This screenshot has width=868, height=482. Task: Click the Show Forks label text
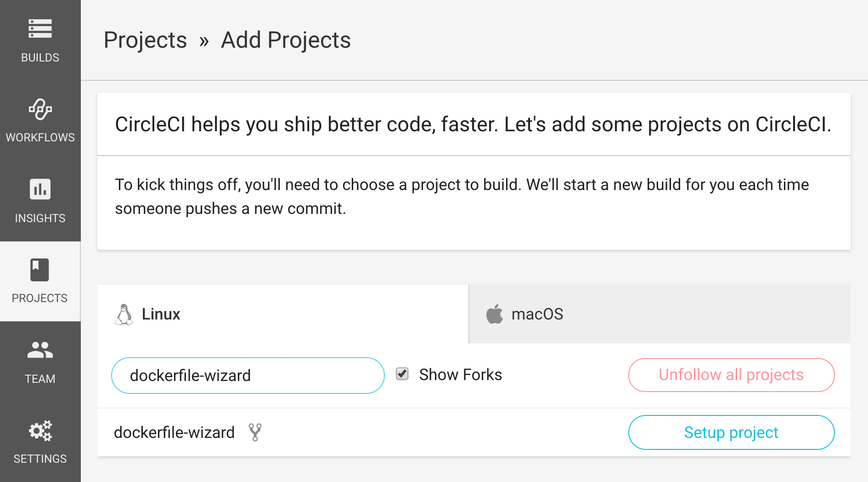click(460, 375)
